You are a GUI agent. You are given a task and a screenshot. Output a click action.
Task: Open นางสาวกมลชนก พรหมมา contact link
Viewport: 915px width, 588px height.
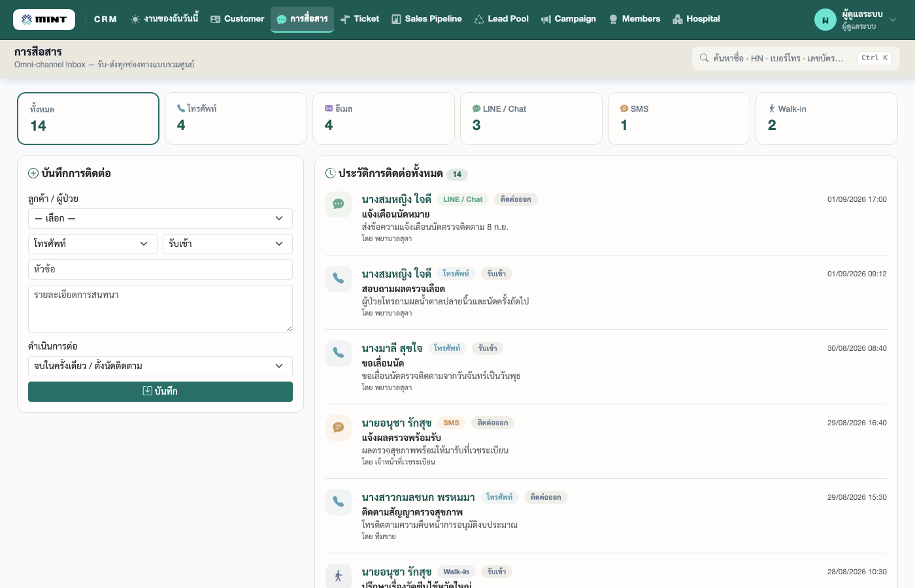(x=418, y=497)
